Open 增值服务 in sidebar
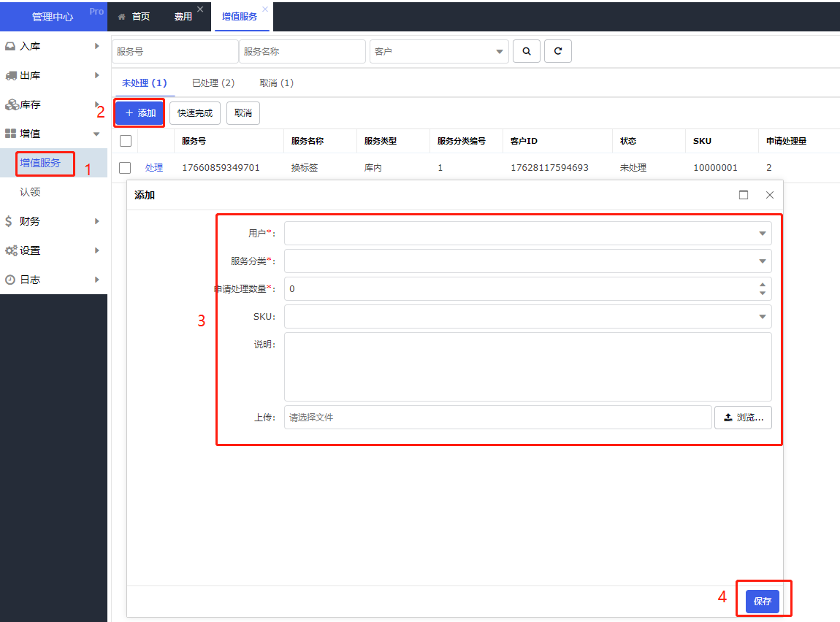The height and width of the screenshot is (622, 840). pyautogui.click(x=40, y=163)
